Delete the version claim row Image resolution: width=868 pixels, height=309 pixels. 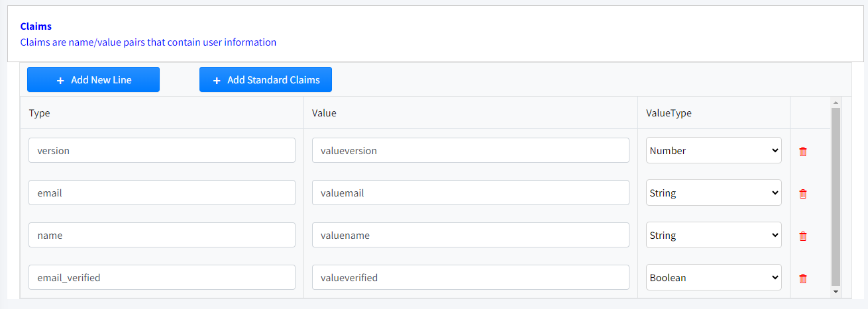tap(803, 151)
